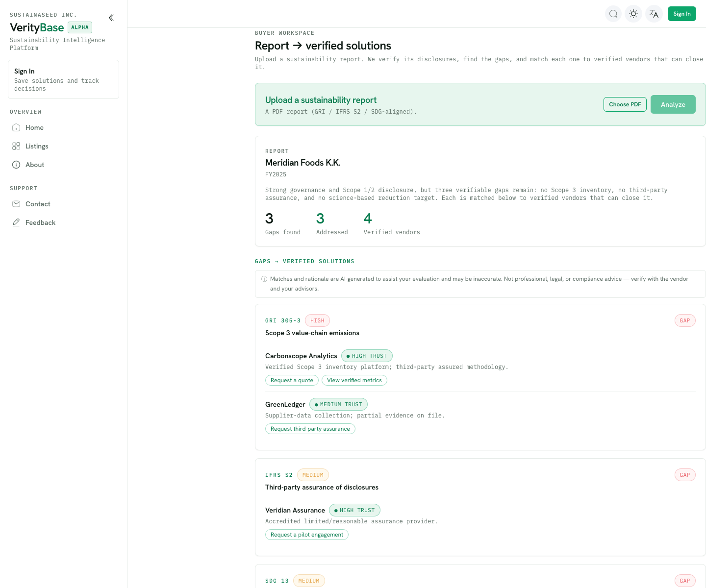Screen dimensions: 706x588
Task: Click Scope 3 value-chain emissions heading
Action: pyautogui.click(x=312, y=333)
